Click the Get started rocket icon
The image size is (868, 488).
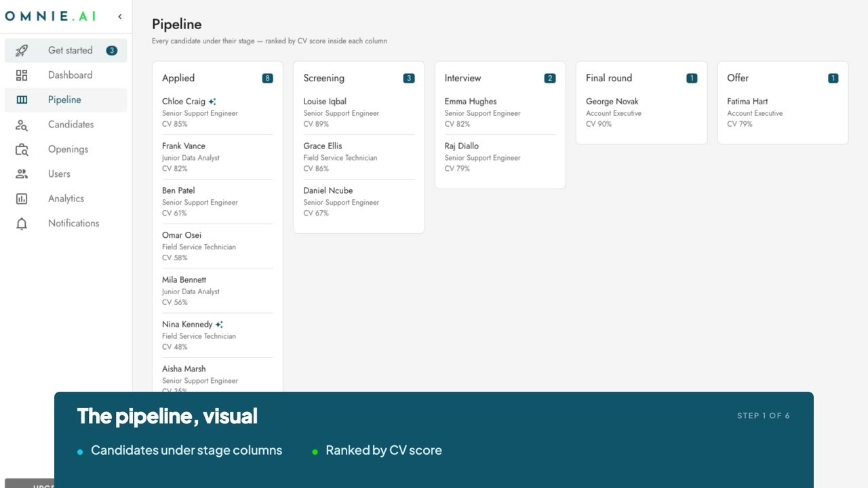[22, 50]
